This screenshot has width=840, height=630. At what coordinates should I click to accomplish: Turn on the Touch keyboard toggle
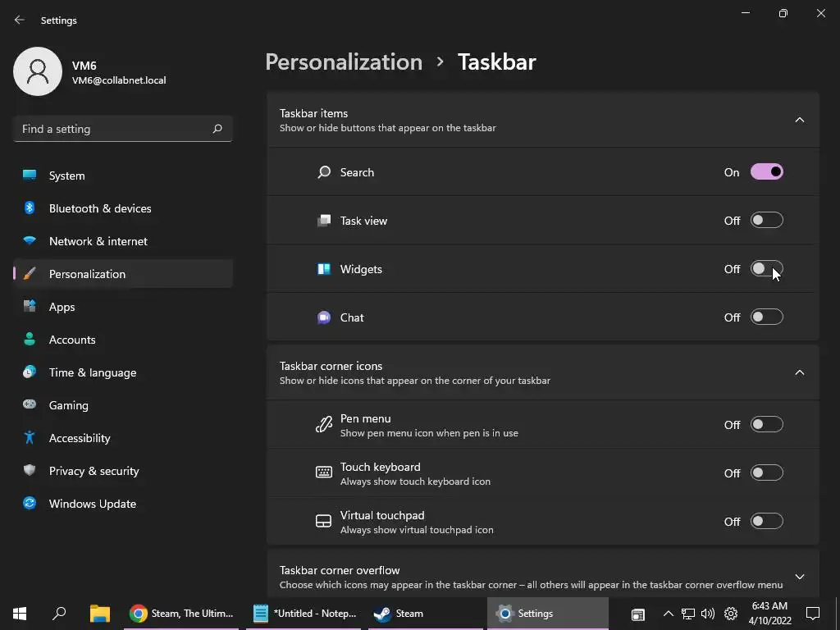click(x=767, y=472)
